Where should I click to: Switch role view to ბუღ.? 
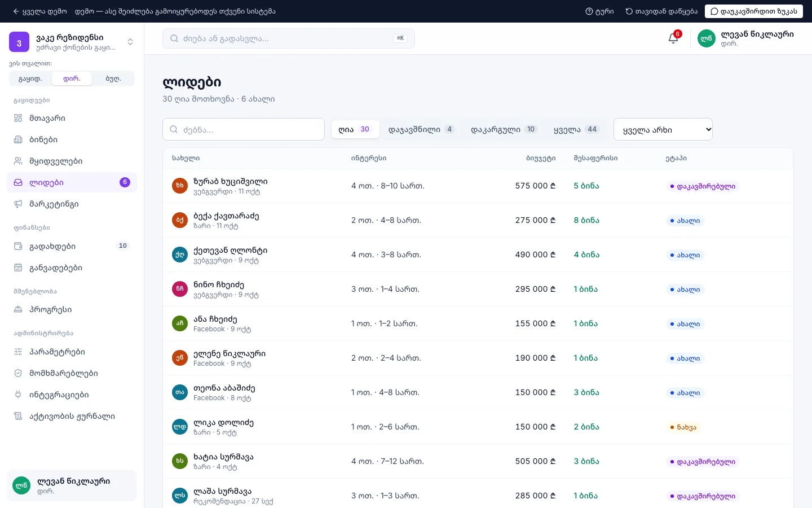pos(113,78)
